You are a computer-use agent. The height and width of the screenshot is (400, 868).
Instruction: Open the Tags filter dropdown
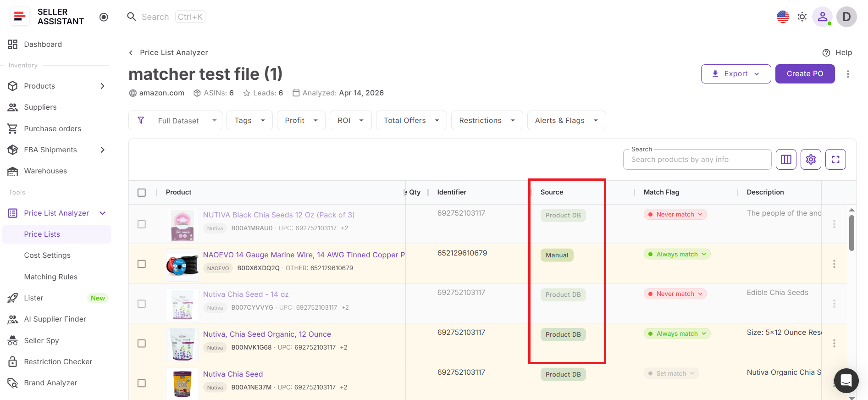pyautogui.click(x=250, y=120)
